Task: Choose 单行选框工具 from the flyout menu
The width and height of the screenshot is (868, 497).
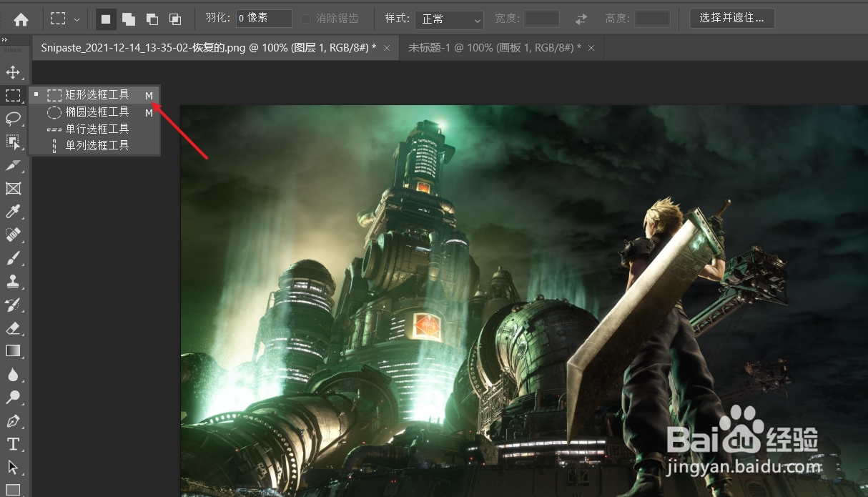Action: tap(94, 129)
